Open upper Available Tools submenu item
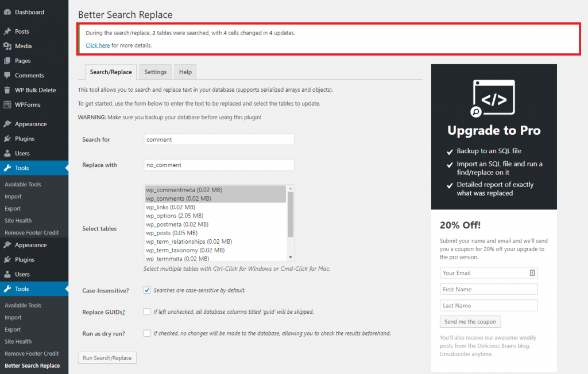The width and height of the screenshot is (588, 374). coord(23,184)
